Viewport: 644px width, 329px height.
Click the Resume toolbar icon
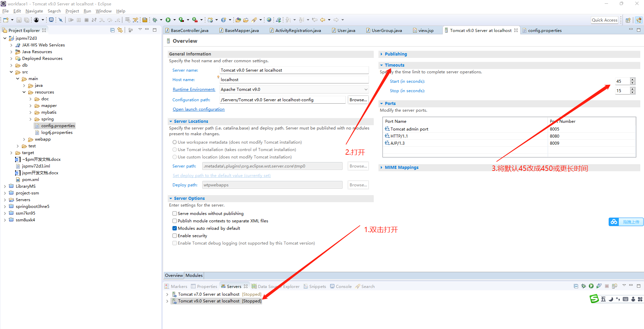71,20
